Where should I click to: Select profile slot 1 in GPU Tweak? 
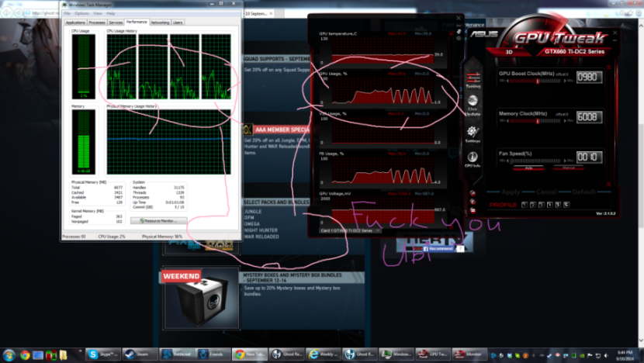pos(524,205)
